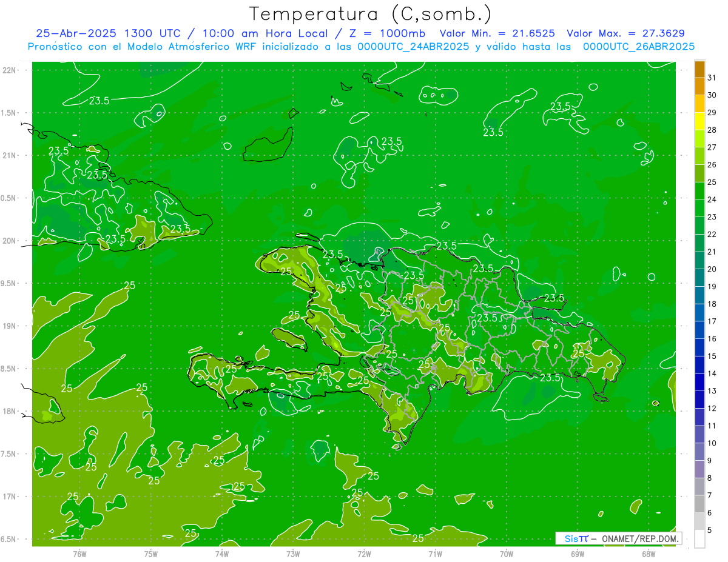Click the '19N' latitude axis label
728x562 pixels.
click(9, 326)
